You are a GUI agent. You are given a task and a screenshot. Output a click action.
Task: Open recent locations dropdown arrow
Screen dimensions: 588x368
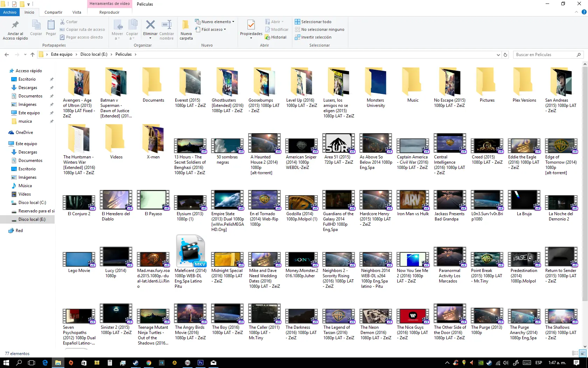(x=25, y=55)
